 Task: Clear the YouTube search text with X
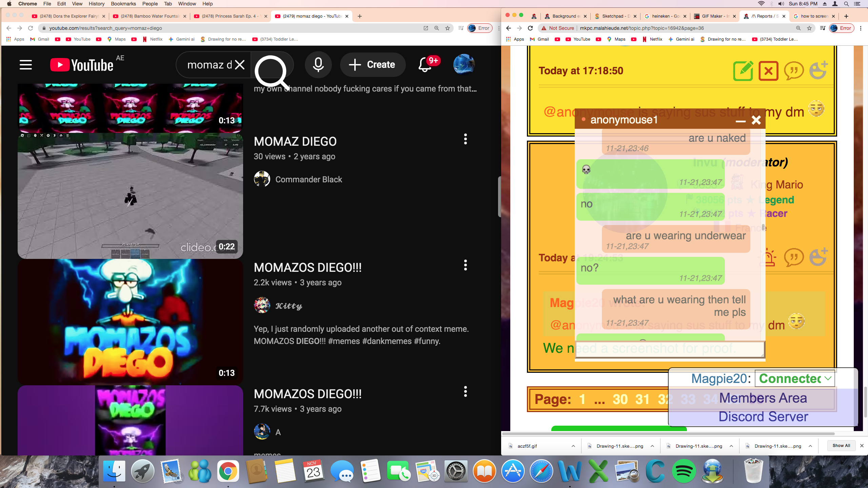click(240, 65)
